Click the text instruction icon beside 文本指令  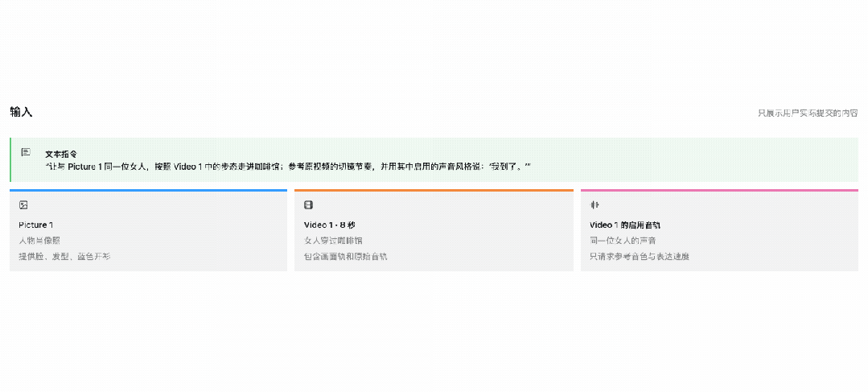click(26, 151)
